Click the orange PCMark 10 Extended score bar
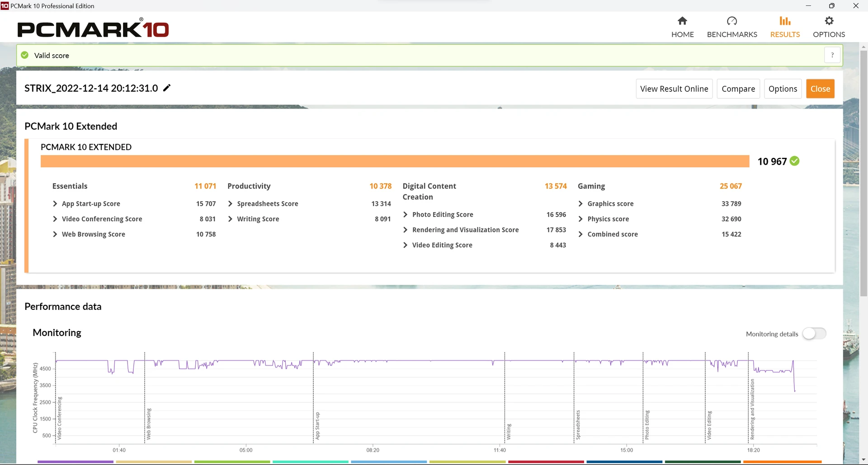 [395, 161]
